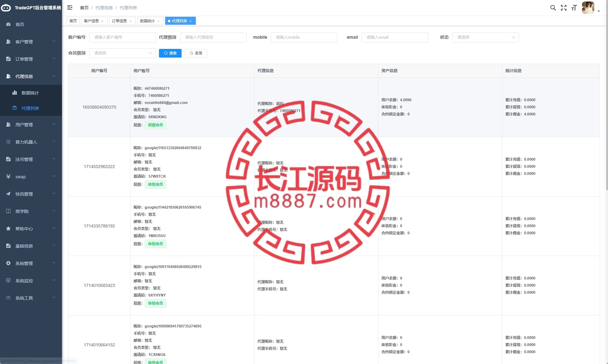Click the 订单管理 sidebar icon
The image size is (608, 364).
[8, 59]
